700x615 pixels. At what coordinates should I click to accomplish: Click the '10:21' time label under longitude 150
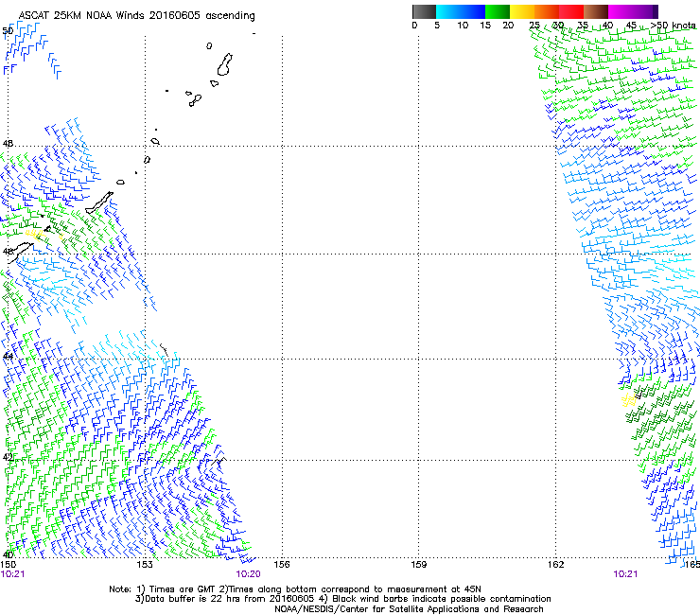tap(12, 574)
